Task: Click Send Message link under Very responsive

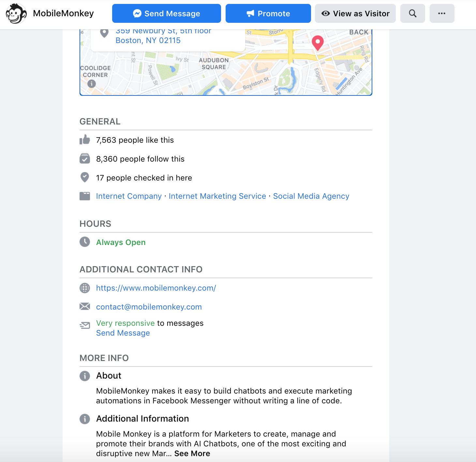Action: click(x=123, y=333)
